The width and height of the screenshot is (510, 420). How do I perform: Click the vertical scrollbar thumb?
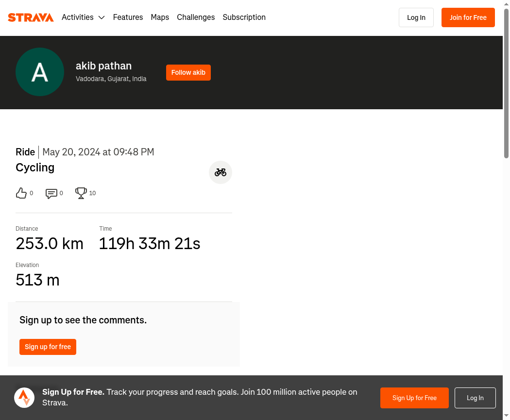[x=507, y=84]
